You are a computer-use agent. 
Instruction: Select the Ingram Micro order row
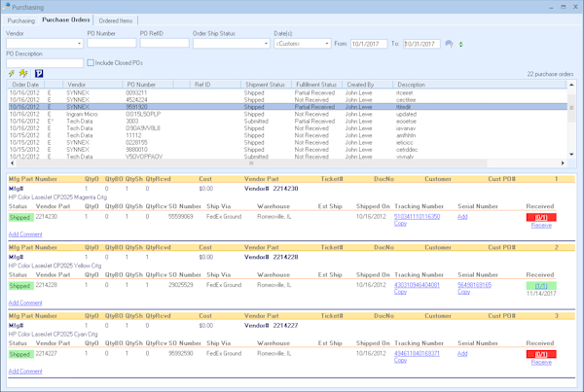coord(287,114)
